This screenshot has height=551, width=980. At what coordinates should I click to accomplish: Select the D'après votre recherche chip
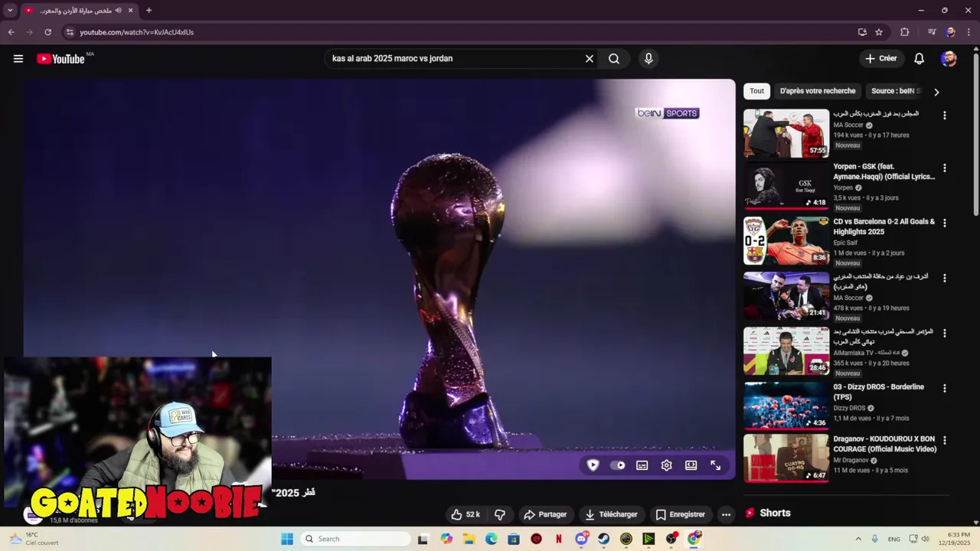pyautogui.click(x=818, y=91)
